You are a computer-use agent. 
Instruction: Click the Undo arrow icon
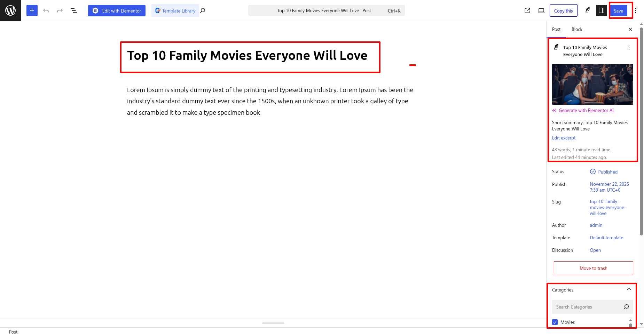click(46, 10)
